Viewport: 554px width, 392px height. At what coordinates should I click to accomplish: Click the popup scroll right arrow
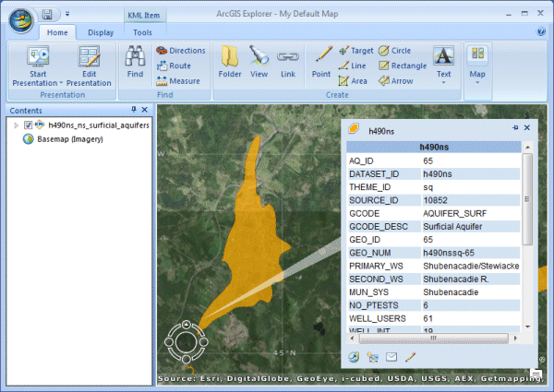(x=515, y=339)
